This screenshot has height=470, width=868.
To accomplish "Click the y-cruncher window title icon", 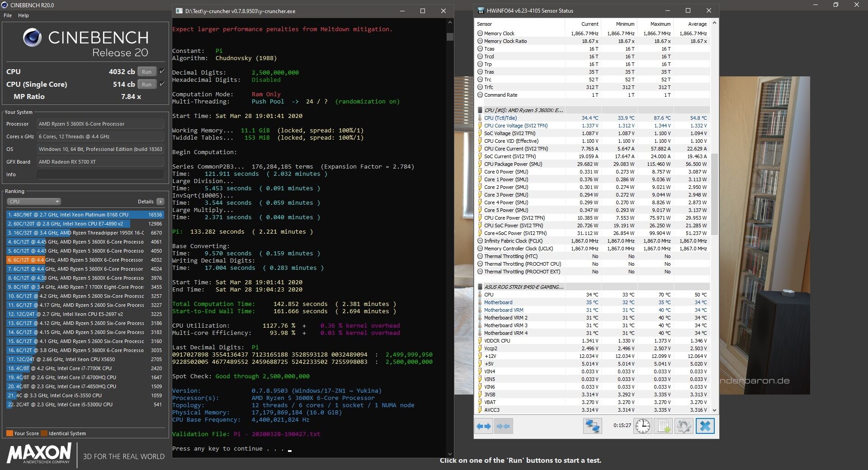I will [179, 11].
